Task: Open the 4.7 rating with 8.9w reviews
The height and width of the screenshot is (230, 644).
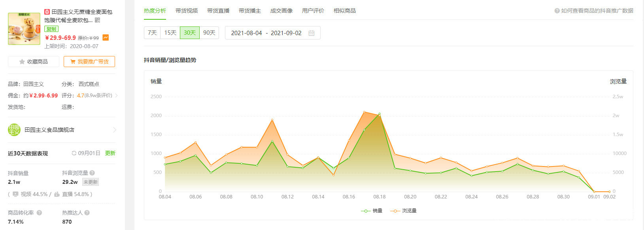Action: [x=94, y=95]
